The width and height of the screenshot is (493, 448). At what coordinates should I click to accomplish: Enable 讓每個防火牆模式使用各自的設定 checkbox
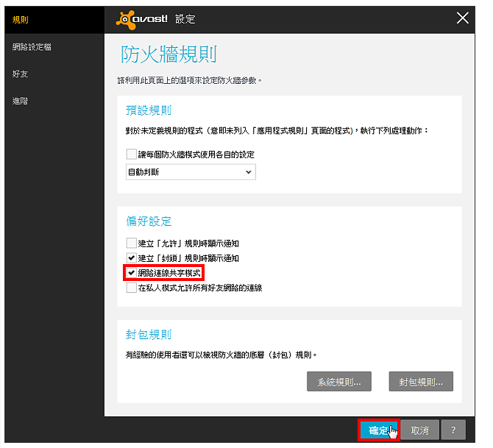click(131, 154)
